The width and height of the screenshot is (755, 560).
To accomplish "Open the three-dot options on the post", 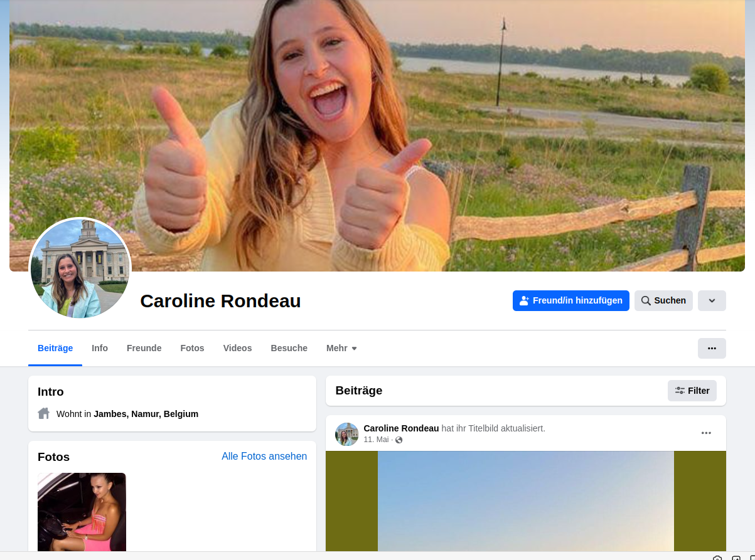I will 706,433.
